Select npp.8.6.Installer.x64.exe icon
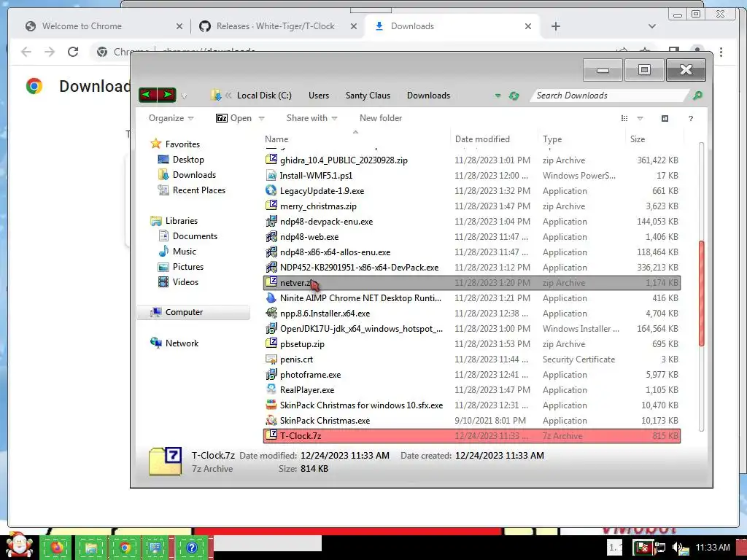The height and width of the screenshot is (560, 747). (271, 313)
